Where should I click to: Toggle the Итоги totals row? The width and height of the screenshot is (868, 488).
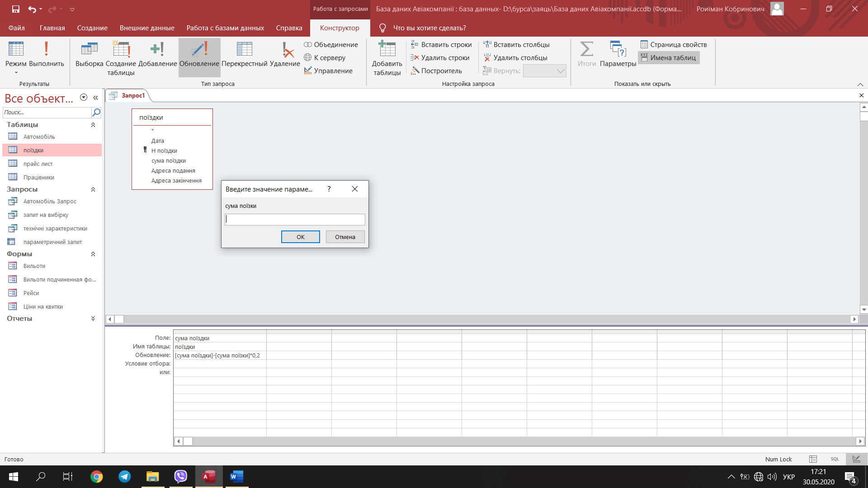point(586,54)
